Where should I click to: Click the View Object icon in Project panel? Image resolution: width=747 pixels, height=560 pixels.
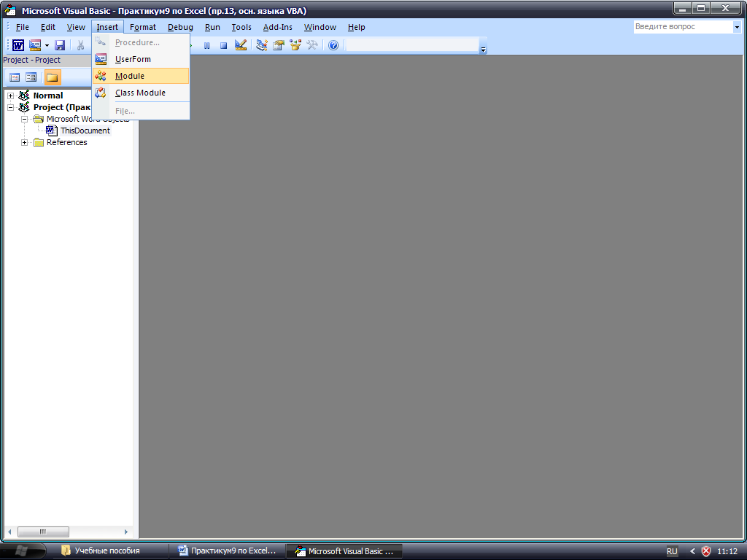point(31,77)
